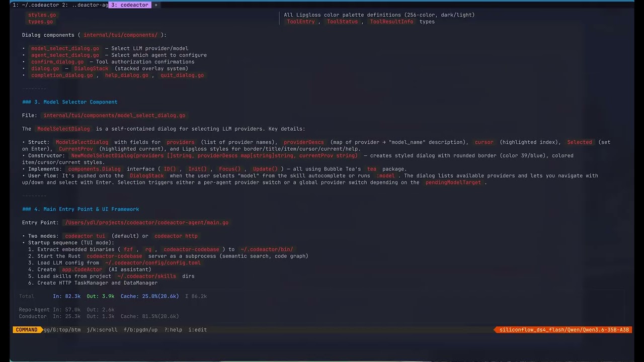Click NewModelSelectDialog constructor signature
The image size is (644, 362).
pyautogui.click(x=214, y=156)
